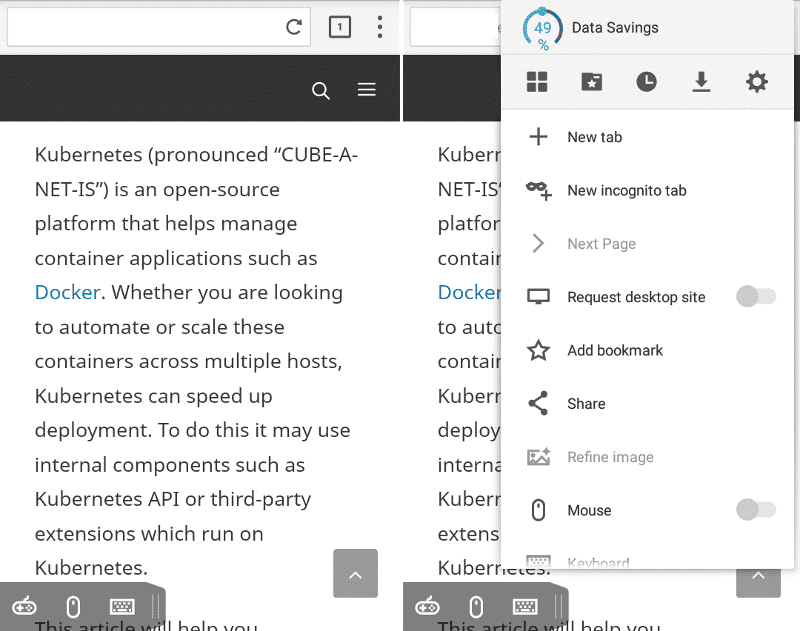The width and height of the screenshot is (800, 631).
Task: Choose Add bookmark from the menu
Action: 615,350
